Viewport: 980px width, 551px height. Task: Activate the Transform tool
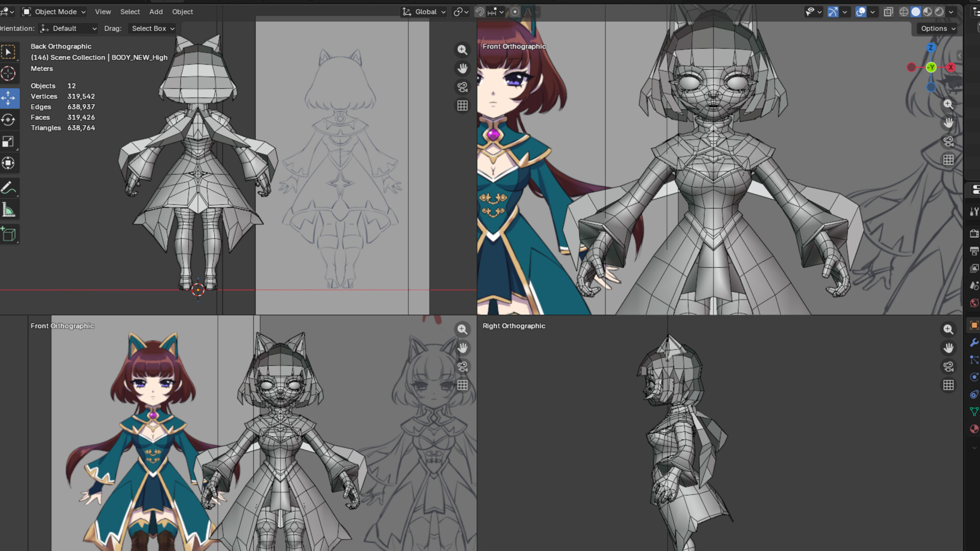pos(8,163)
